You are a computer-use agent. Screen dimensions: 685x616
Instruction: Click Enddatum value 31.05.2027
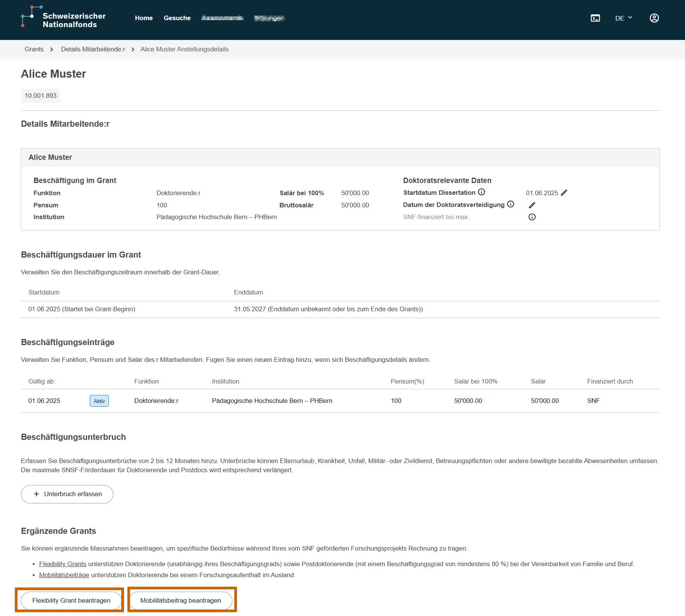click(328, 309)
